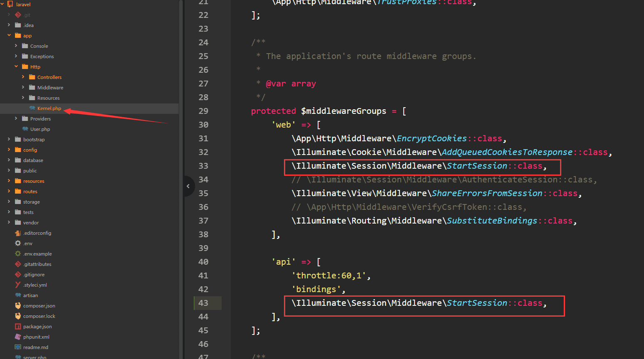Click the .editorconfig file icon
The height and width of the screenshot is (359, 644).
(18, 233)
